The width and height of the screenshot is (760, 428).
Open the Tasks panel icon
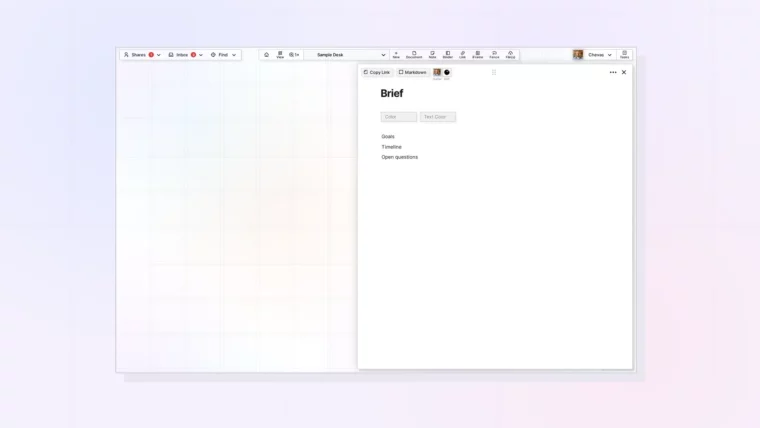click(x=624, y=55)
